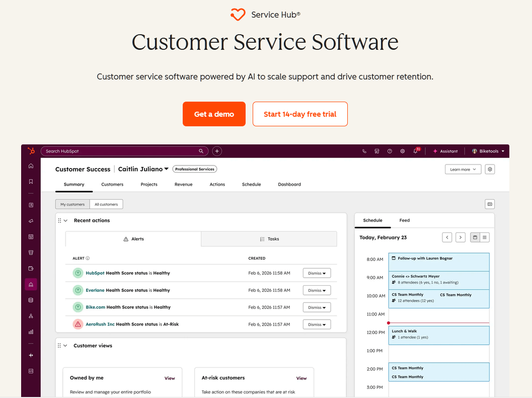Select the Alerts tab
This screenshot has width=532, height=398.
point(133,239)
